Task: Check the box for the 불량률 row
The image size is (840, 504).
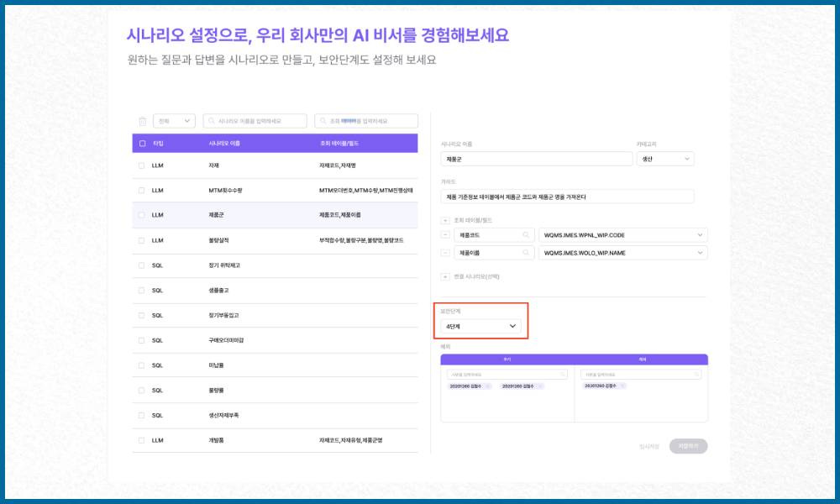Action: [x=141, y=391]
